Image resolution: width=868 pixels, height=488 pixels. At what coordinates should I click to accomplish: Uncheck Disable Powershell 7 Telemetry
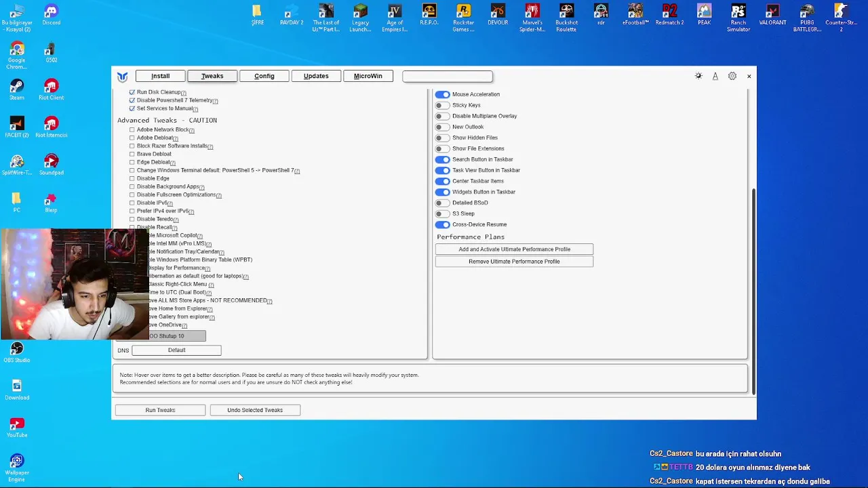(132, 100)
